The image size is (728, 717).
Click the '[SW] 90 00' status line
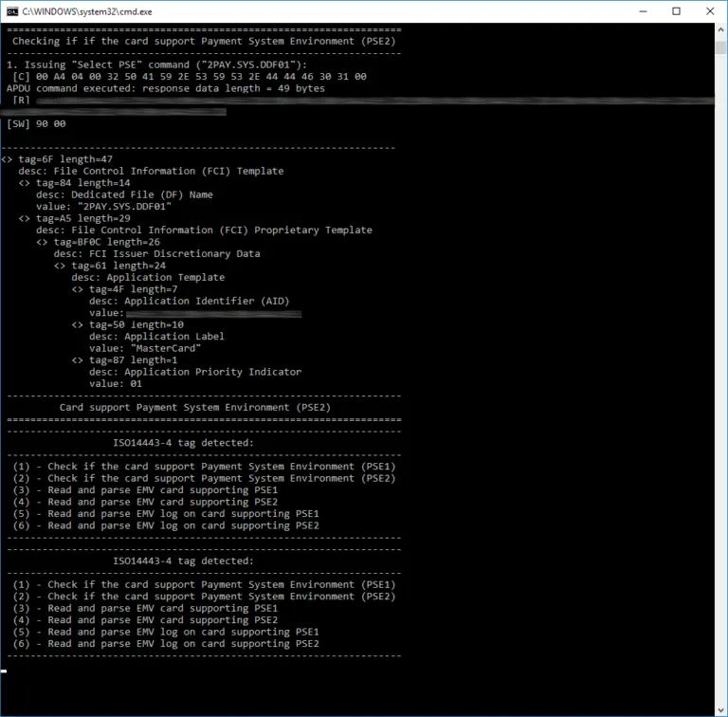click(36, 124)
